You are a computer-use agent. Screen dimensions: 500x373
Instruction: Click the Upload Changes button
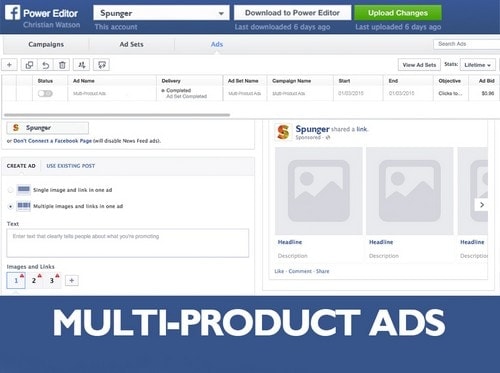[x=398, y=13]
